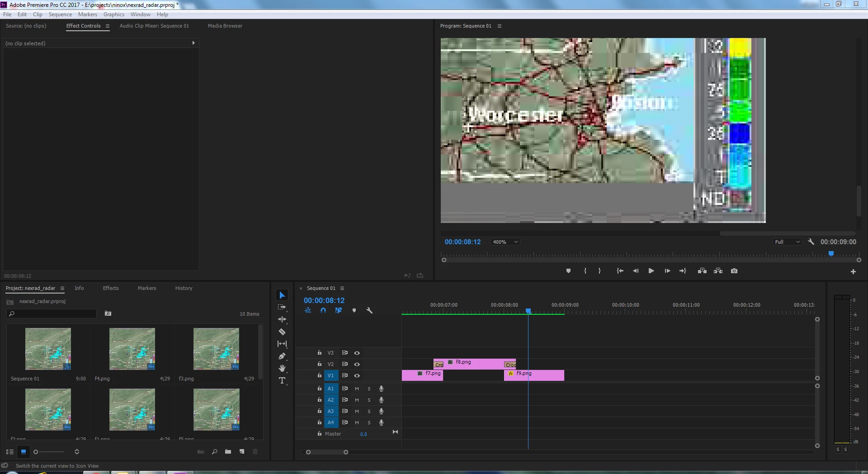Open Program monitor settings wrench

click(x=811, y=242)
